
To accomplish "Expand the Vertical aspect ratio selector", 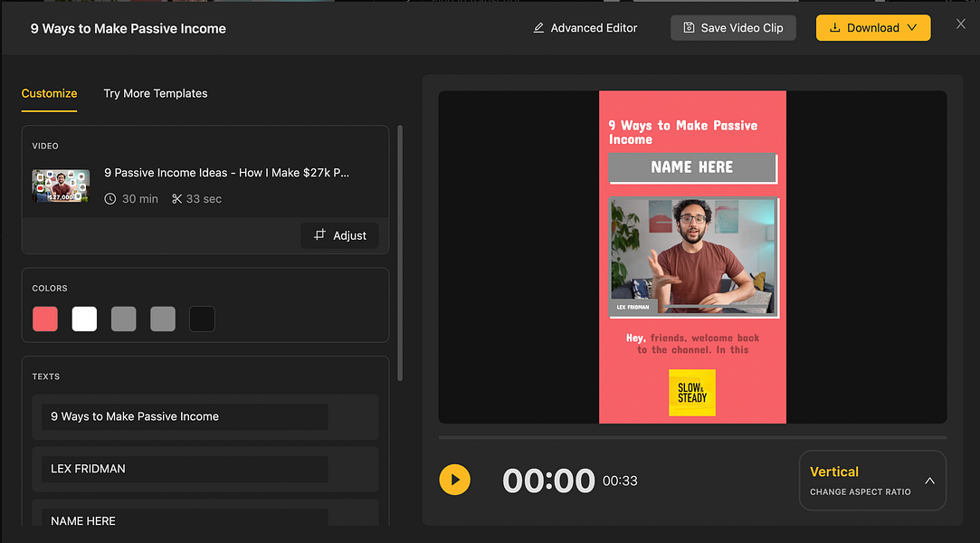I will (872, 481).
